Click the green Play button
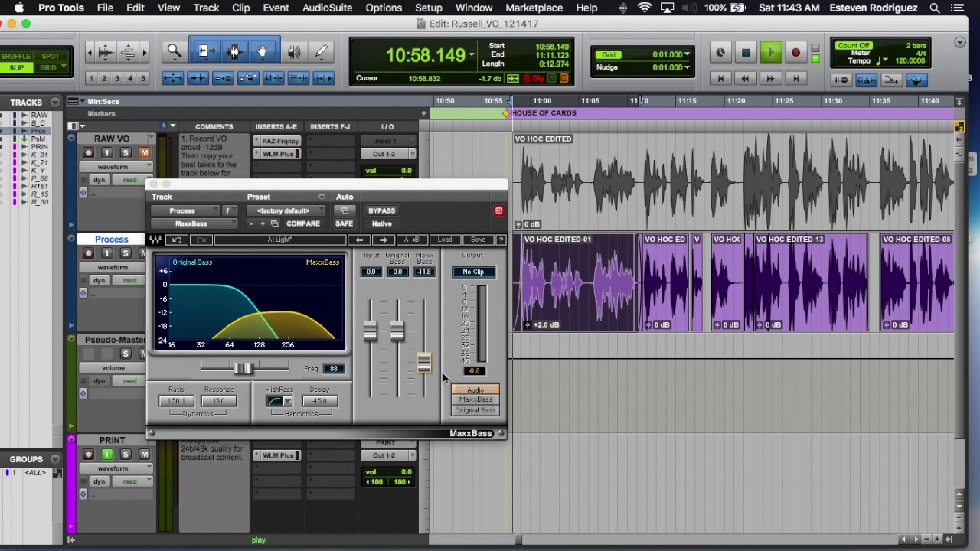This screenshot has height=551, width=980. (x=771, y=52)
